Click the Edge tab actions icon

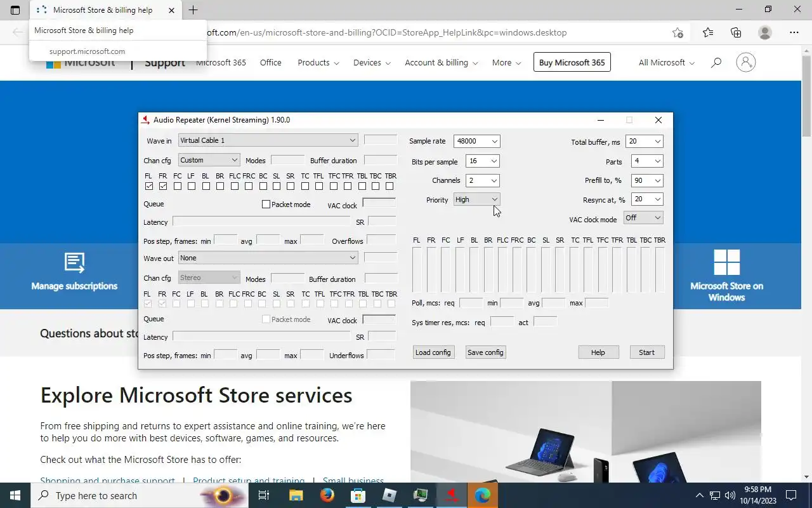coord(15,10)
